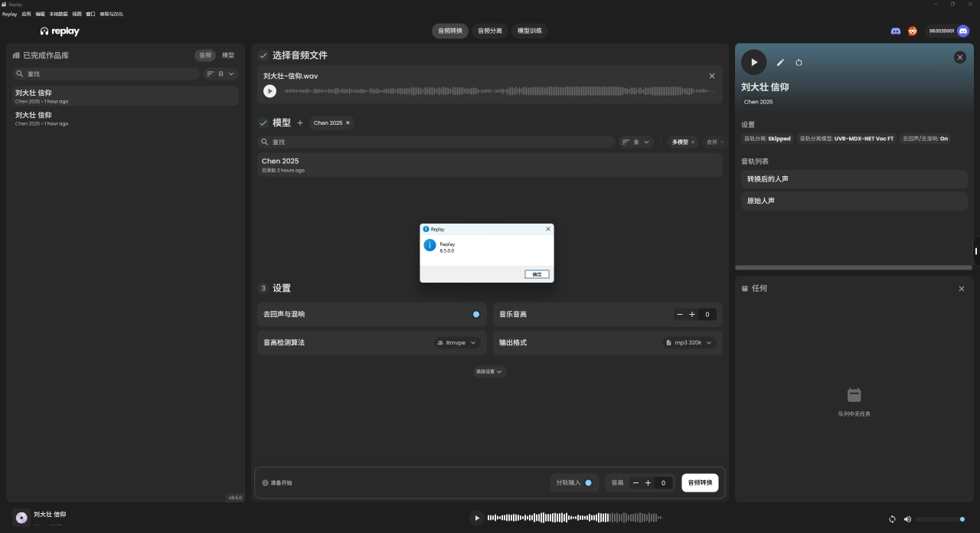The width and height of the screenshot is (980, 533).
Task: Click the 确定 button in the Replay dialog
Action: pos(537,274)
